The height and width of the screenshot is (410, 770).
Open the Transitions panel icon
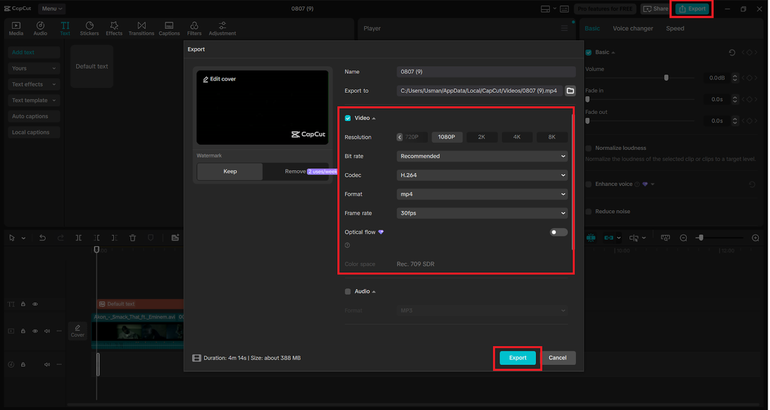pos(141,28)
